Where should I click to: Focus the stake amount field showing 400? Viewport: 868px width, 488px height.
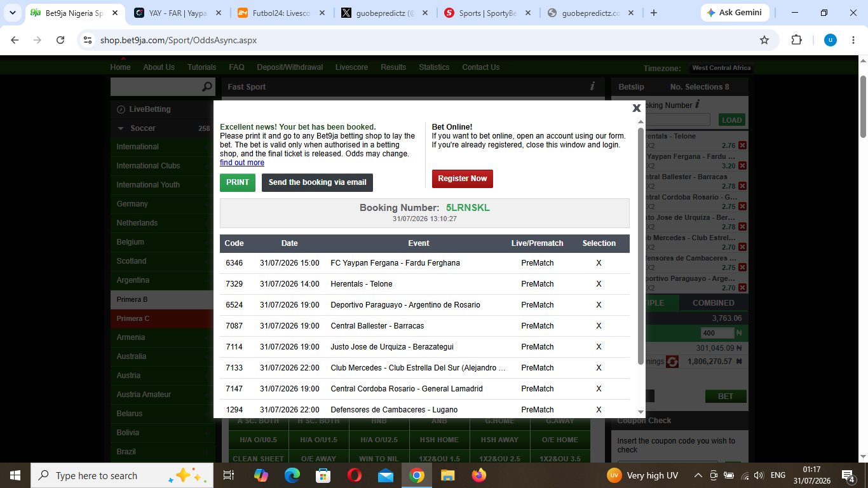(717, 333)
